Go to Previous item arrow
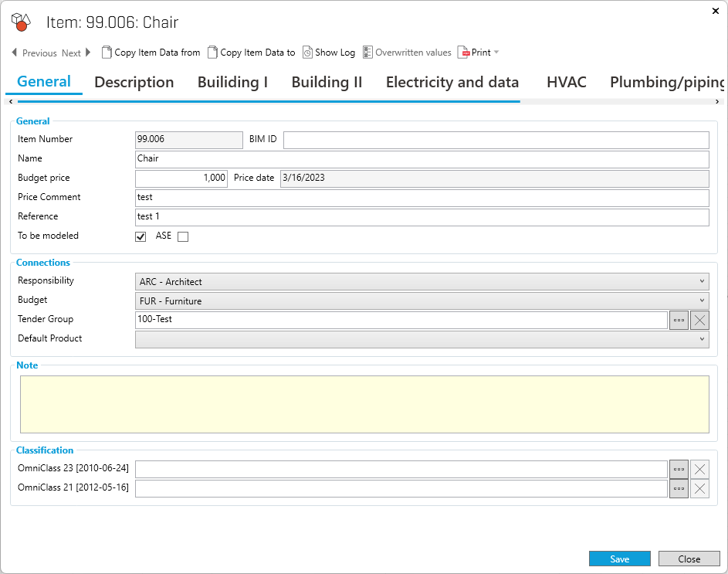This screenshot has height=574, width=728. tap(15, 53)
